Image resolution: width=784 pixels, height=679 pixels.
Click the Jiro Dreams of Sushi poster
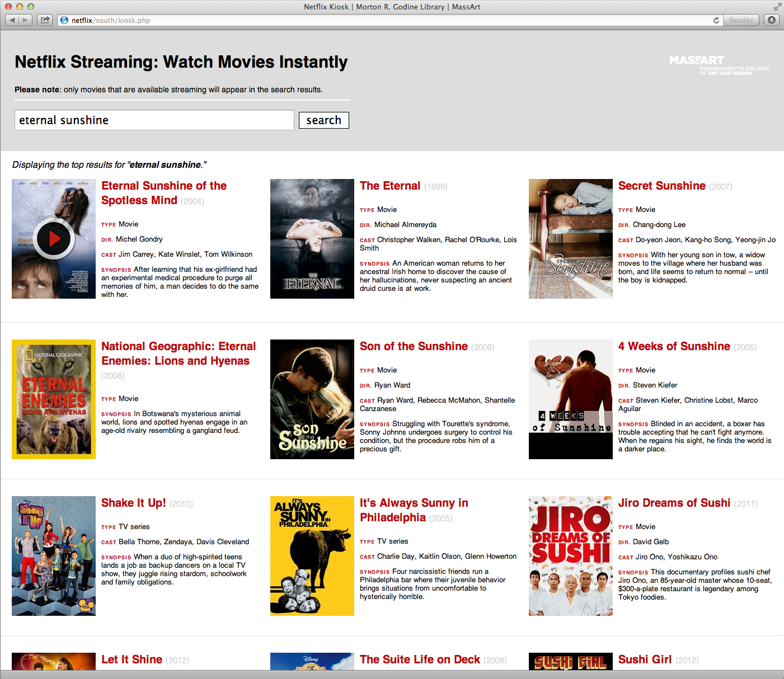571,556
